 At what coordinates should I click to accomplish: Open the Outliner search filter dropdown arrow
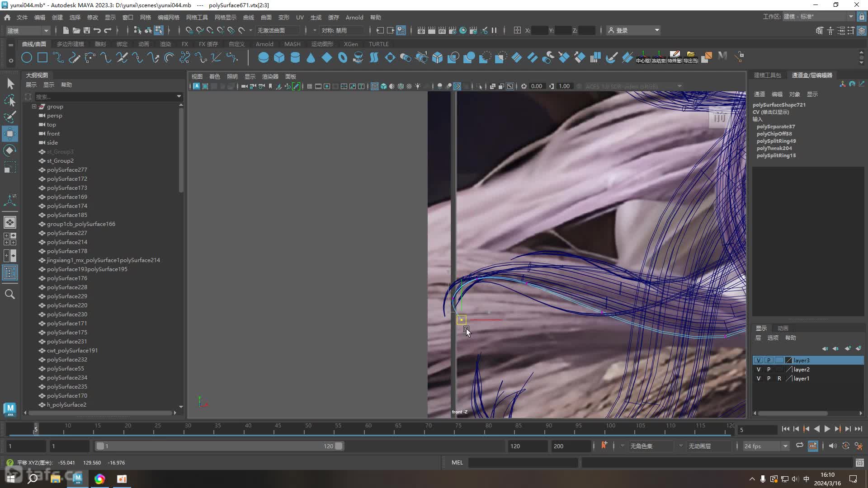click(179, 96)
